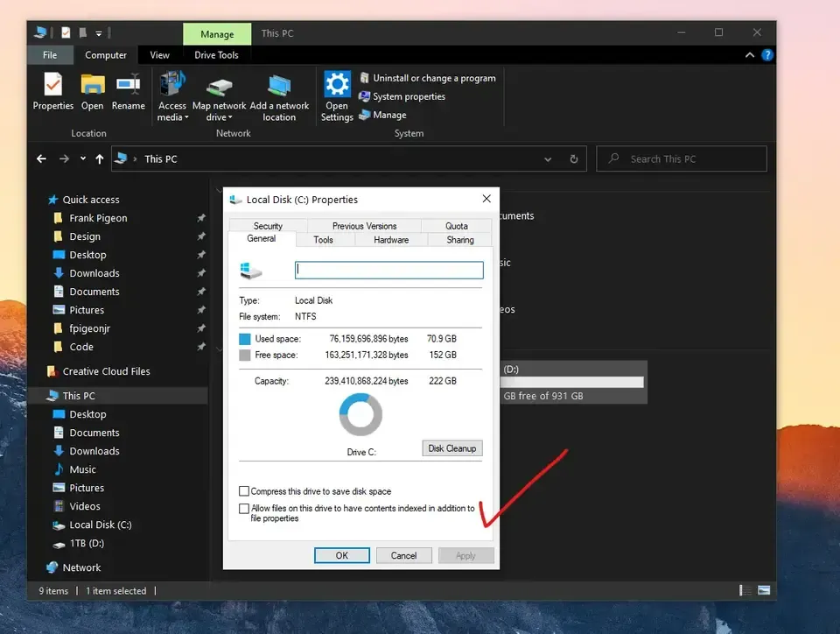Click the 1TB (D:) drive capacity bar
The height and width of the screenshot is (634, 840).
[x=572, y=382]
